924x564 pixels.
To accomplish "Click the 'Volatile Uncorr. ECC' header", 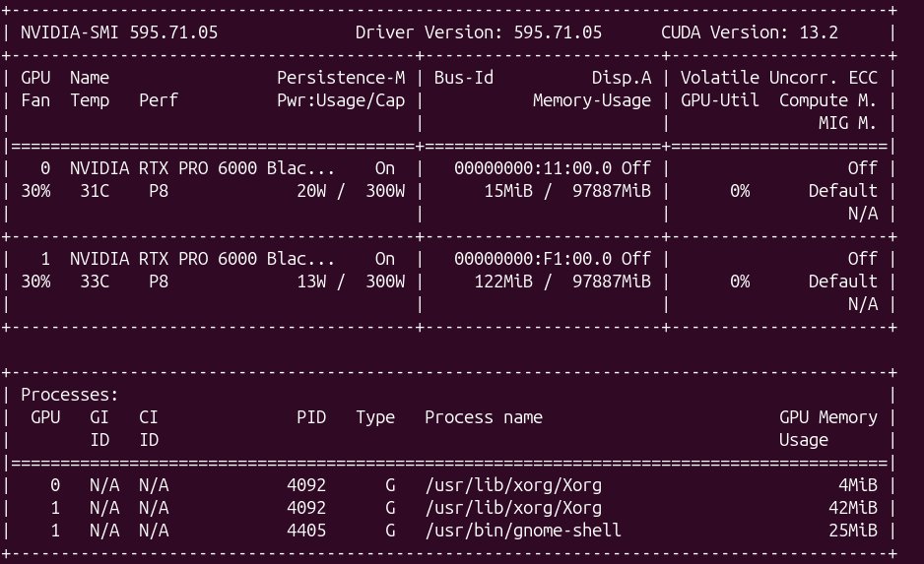I will coord(779,78).
